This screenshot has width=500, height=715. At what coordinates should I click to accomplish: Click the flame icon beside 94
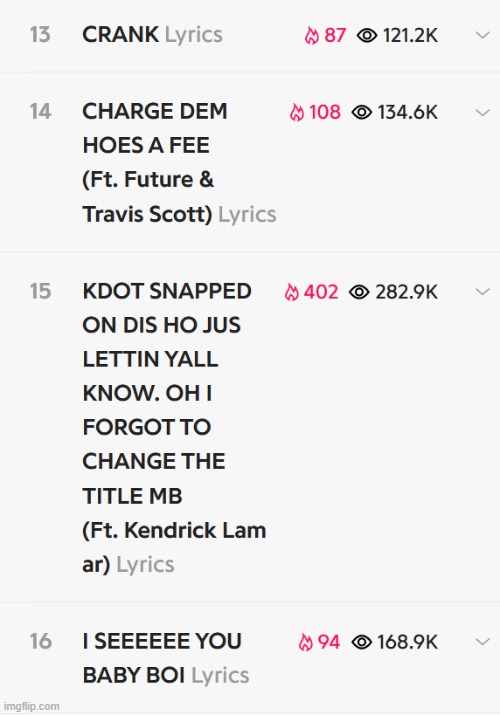click(x=305, y=642)
